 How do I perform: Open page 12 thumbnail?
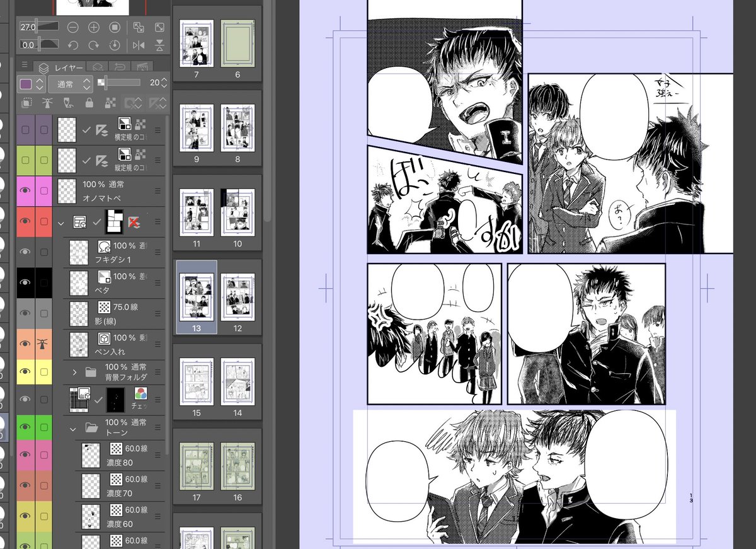[238, 298]
